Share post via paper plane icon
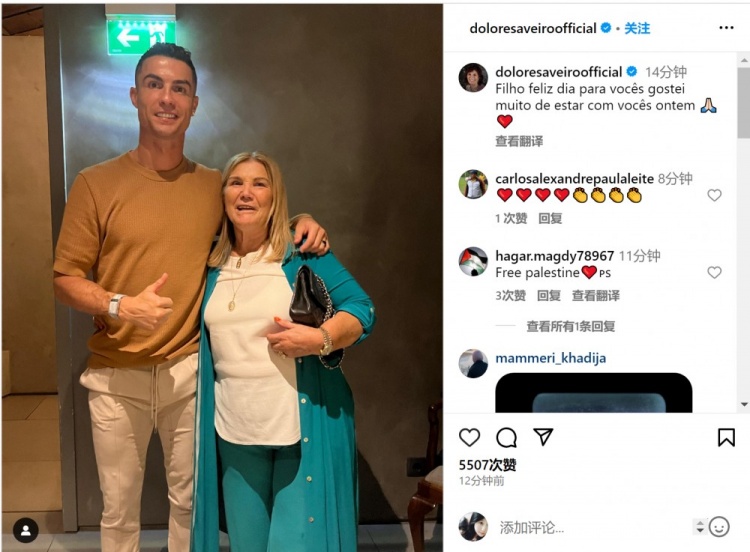This screenshot has height=552, width=750. point(543,437)
